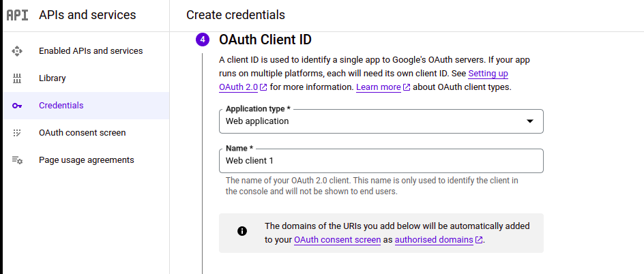Click external link icon beside Learn more
Screen dimensions: 644x274
coord(407,87)
